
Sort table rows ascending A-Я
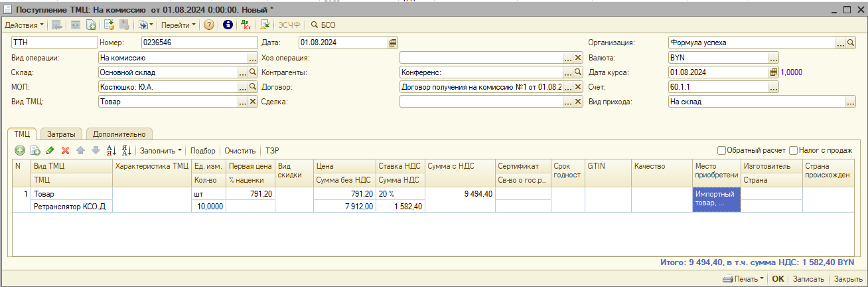click(111, 151)
